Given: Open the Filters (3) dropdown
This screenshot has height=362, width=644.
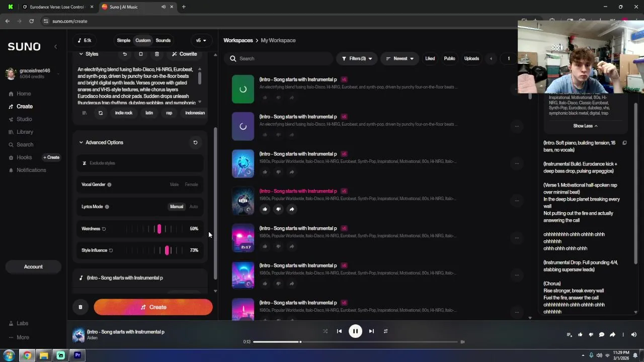Looking at the screenshot, I should (357, 59).
